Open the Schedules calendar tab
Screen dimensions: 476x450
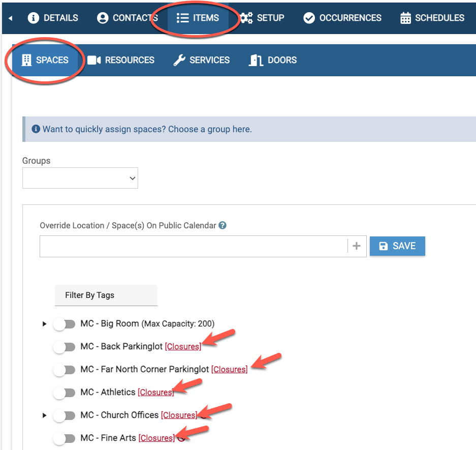coord(432,18)
